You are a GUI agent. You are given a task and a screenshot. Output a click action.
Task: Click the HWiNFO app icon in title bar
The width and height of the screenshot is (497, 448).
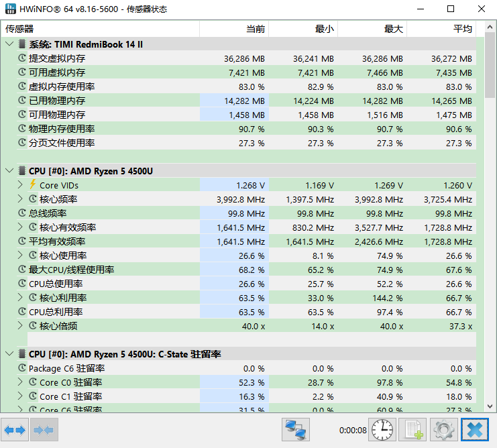pyautogui.click(x=11, y=9)
